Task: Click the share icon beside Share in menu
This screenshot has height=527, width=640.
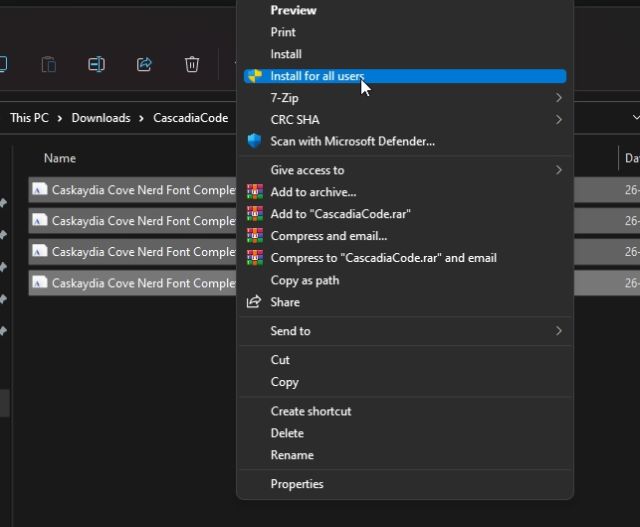Action: click(255, 302)
